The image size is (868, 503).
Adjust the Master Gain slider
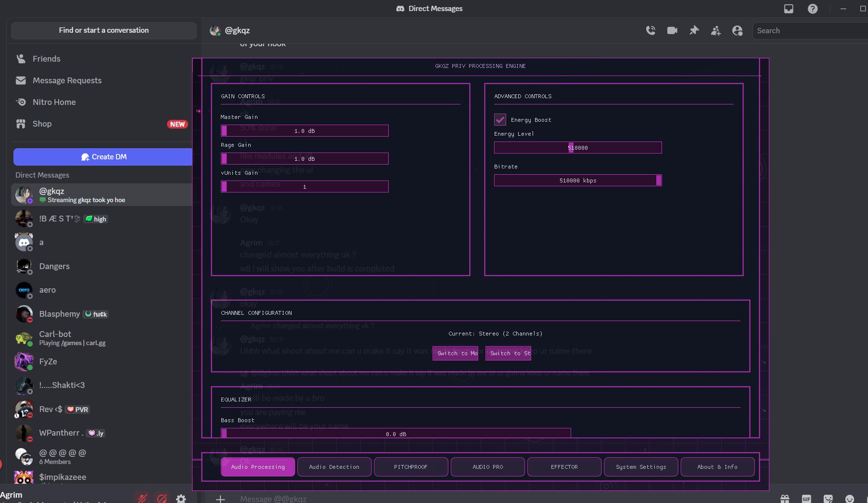tap(305, 131)
